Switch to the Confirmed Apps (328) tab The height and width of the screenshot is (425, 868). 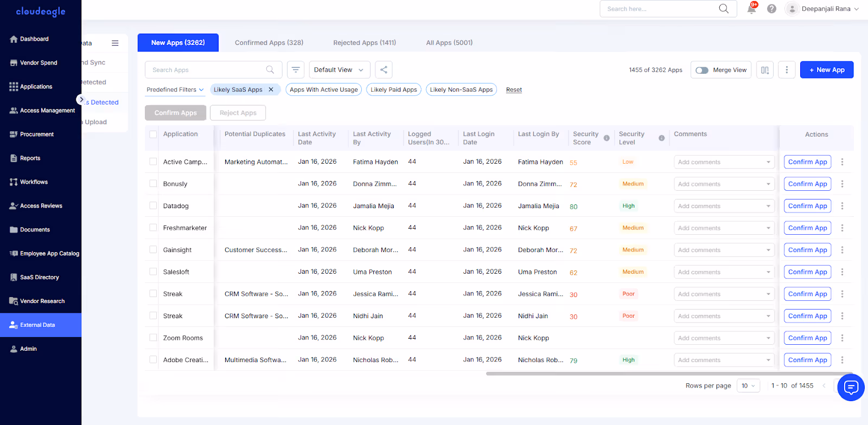click(269, 43)
